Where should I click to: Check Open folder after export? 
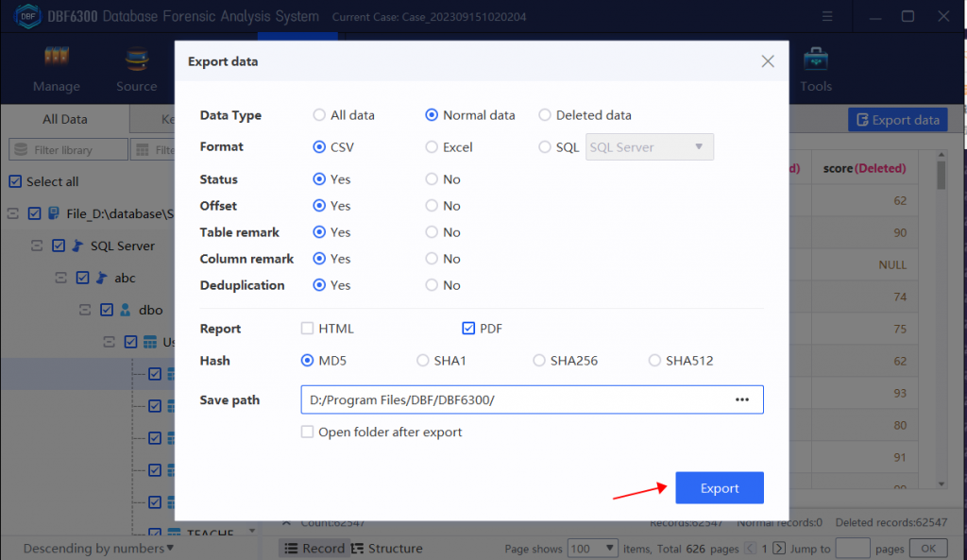308,432
